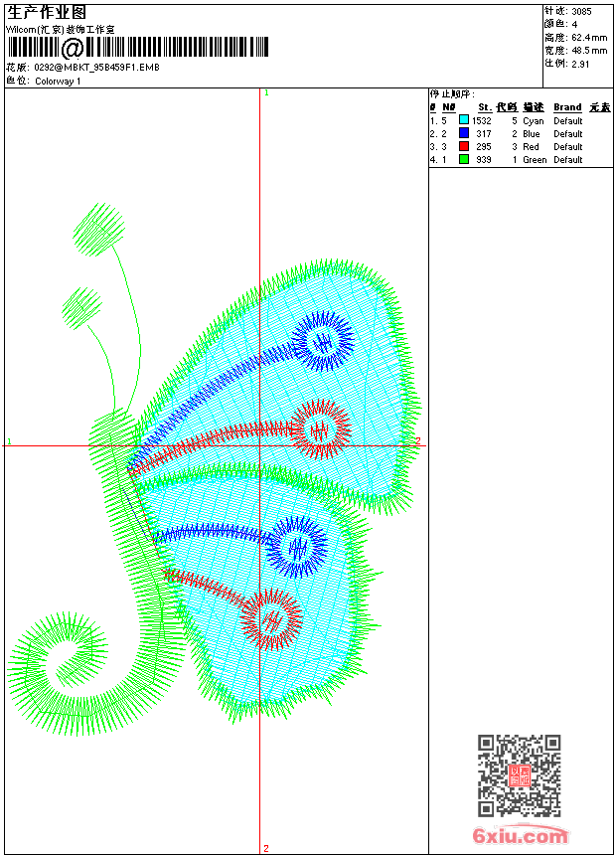Click the 'Blue' description cell
Image resolution: width=616 pixels, height=855 pixels.
532,134
